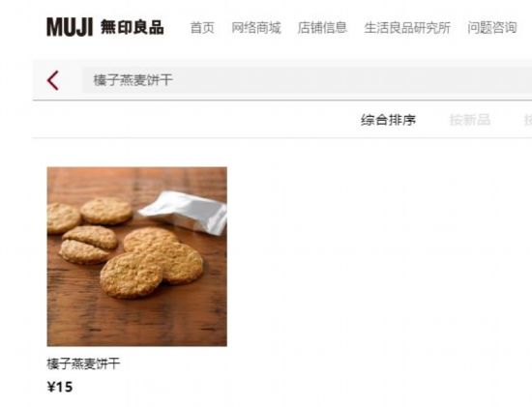The width and height of the screenshot is (532, 407).
Task: Open the hazelnut oat cookie product photo
Action: tap(137, 256)
